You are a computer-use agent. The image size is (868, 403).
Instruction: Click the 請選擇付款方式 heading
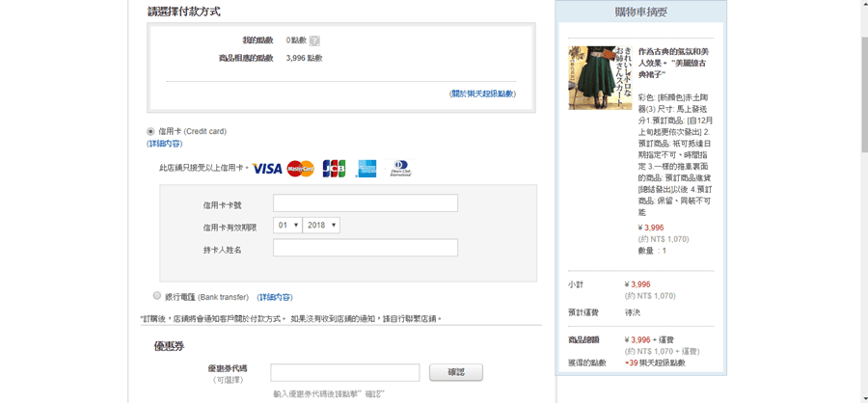click(184, 12)
